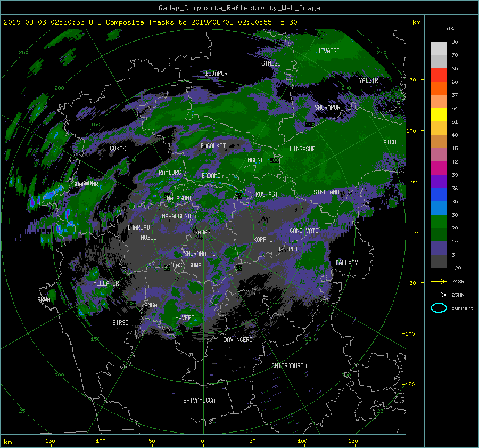Click the white 23MN track arrow in legend
Screen dimensions: 479x448
click(439, 295)
